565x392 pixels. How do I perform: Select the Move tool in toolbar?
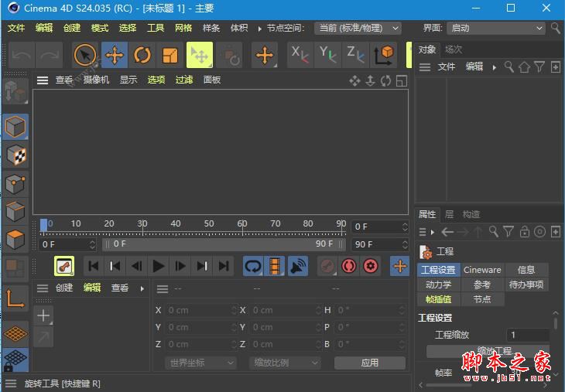tap(114, 55)
